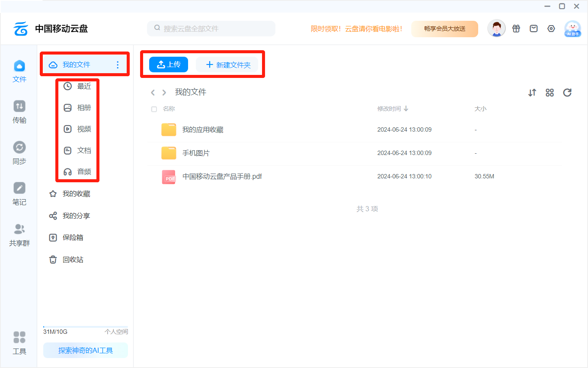The height and width of the screenshot is (368, 588).
Task: Click the 我的文件 breadcrumb title
Action: [x=191, y=92]
